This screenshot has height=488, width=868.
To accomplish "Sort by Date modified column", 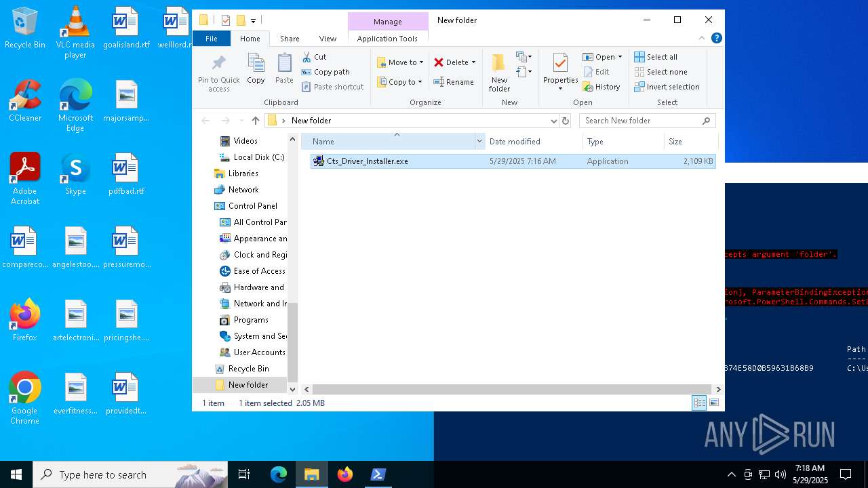I will tap(534, 142).
